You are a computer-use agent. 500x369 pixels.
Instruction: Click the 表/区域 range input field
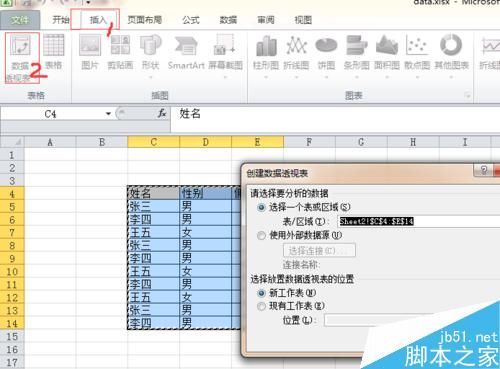(x=419, y=221)
